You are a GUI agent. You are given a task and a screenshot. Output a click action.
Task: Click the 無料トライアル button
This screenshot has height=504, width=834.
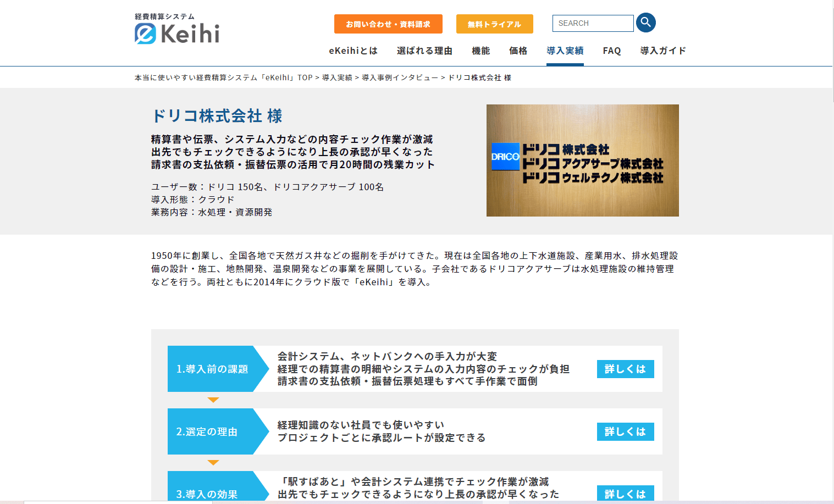(x=494, y=24)
